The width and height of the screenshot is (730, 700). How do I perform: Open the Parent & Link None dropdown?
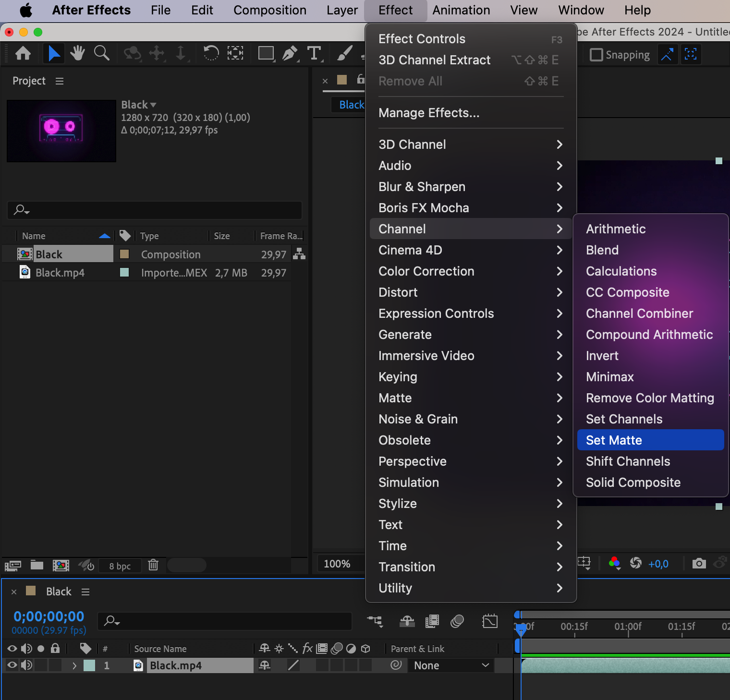click(450, 665)
